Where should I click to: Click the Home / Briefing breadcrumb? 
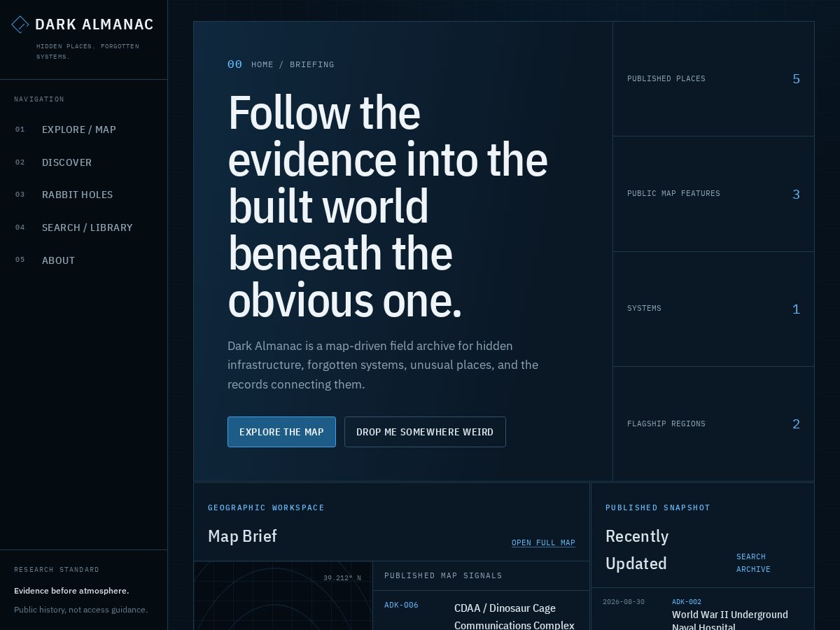pos(293,64)
